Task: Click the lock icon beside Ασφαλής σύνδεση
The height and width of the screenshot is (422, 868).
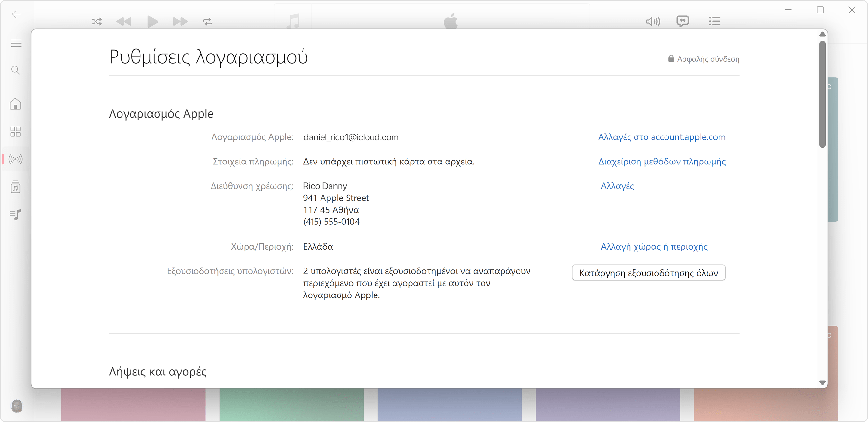Action: (671, 58)
